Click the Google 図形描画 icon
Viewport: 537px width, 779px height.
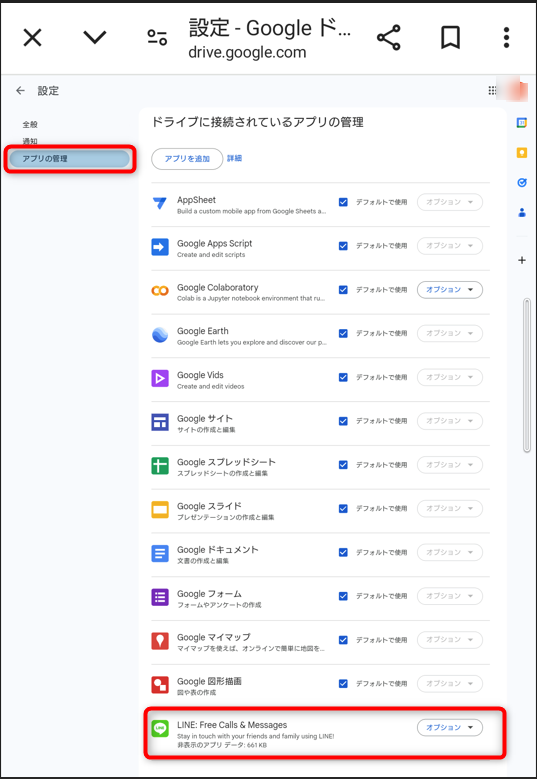[160, 685]
